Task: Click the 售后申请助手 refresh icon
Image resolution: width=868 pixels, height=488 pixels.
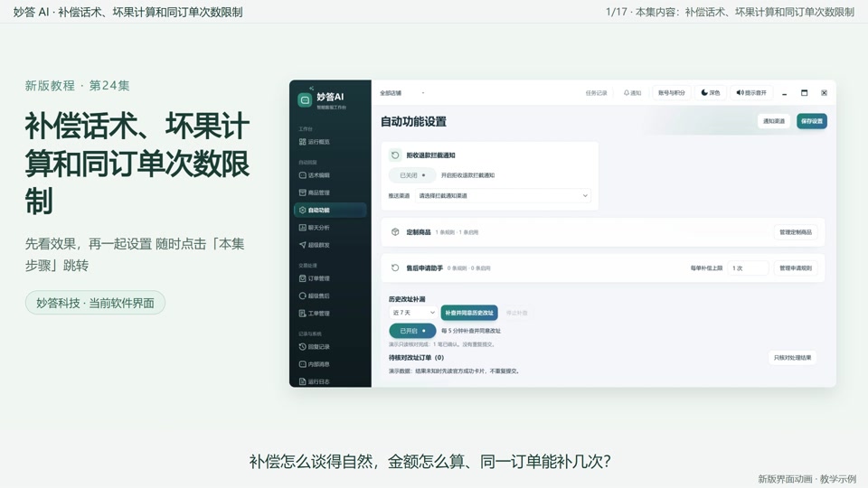Action: [395, 267]
